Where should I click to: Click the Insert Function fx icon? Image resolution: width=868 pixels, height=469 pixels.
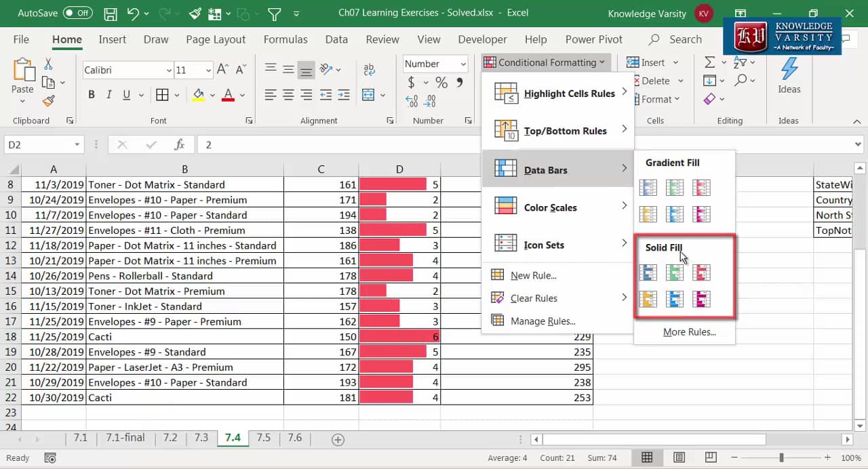[x=180, y=145]
